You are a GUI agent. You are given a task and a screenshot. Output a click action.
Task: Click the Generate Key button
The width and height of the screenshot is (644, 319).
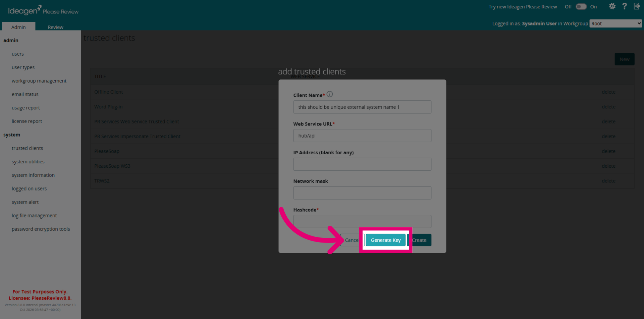[x=386, y=240]
